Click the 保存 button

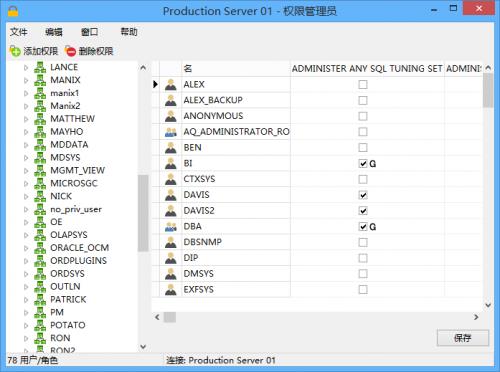tap(463, 338)
